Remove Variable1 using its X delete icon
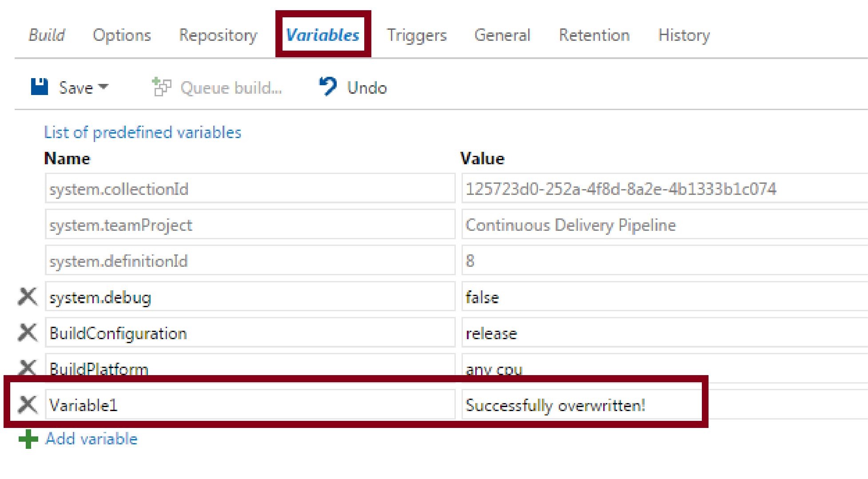868x479 pixels. click(x=27, y=404)
